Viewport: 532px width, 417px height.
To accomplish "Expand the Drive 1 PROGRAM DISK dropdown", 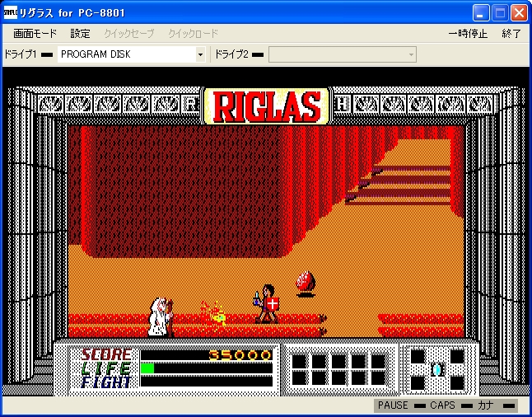I will (x=200, y=54).
